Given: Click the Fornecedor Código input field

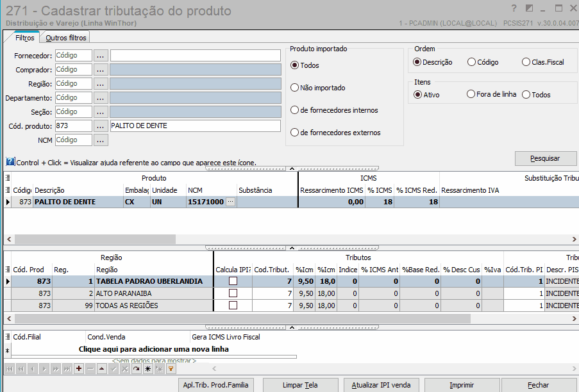Looking at the screenshot, I should click(x=74, y=55).
